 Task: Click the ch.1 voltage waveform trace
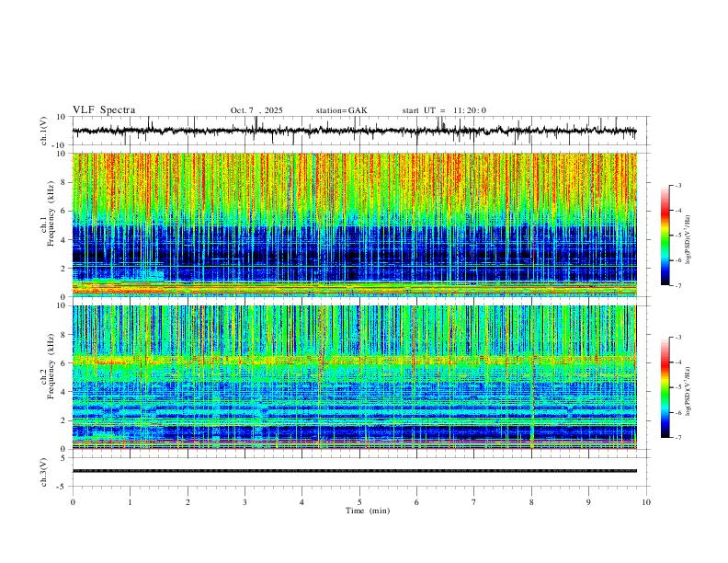tap(354, 131)
